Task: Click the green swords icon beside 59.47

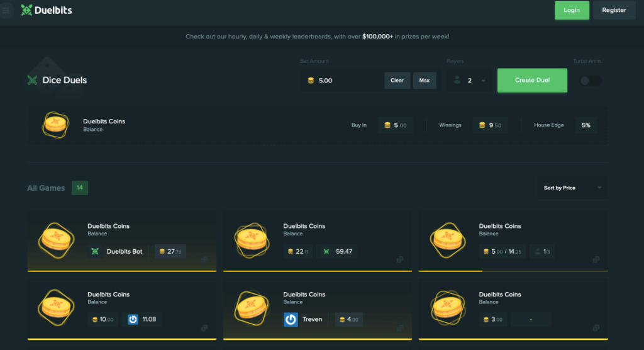Action: pos(326,251)
